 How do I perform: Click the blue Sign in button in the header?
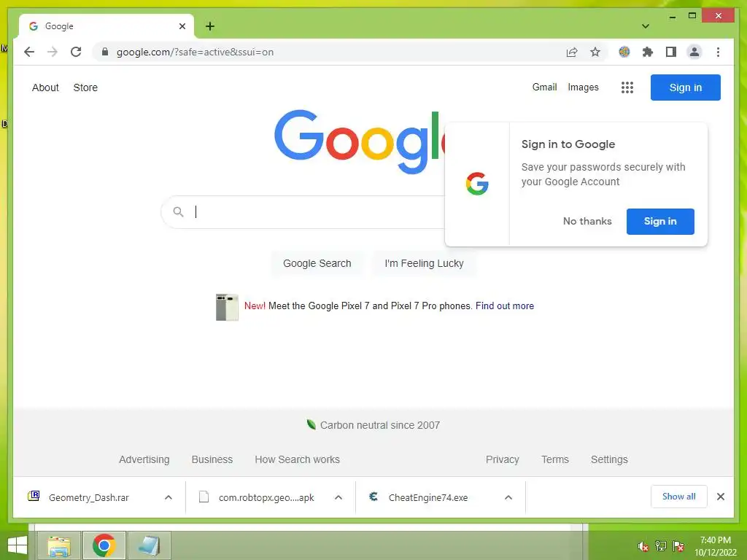tap(685, 87)
